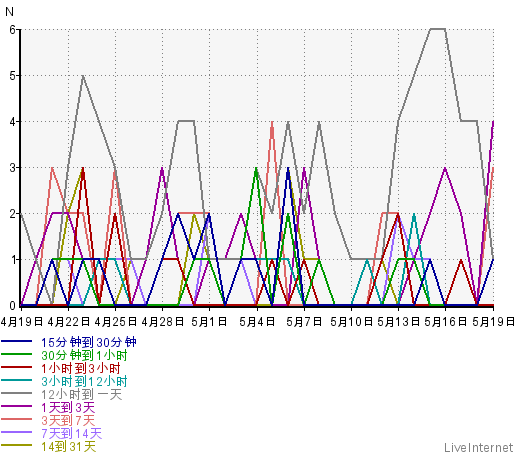Viewport: 520px width, 457px height.
Task: Click the dark red 1小时到3小时 legend line
Action: pos(16,367)
